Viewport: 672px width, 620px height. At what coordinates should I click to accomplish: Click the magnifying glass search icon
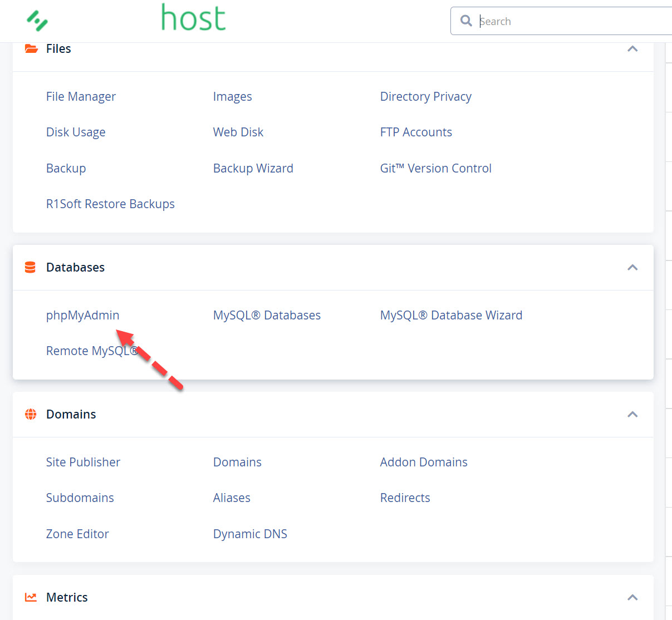point(466,21)
